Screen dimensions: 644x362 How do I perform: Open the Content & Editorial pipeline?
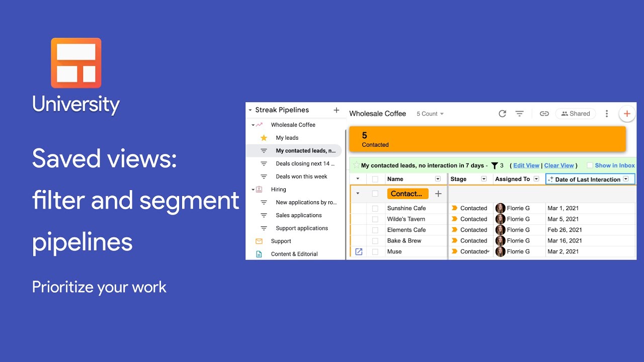tap(294, 254)
